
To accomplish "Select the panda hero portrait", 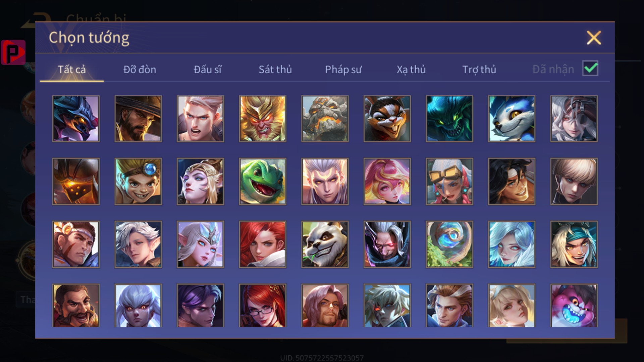I will tap(325, 244).
